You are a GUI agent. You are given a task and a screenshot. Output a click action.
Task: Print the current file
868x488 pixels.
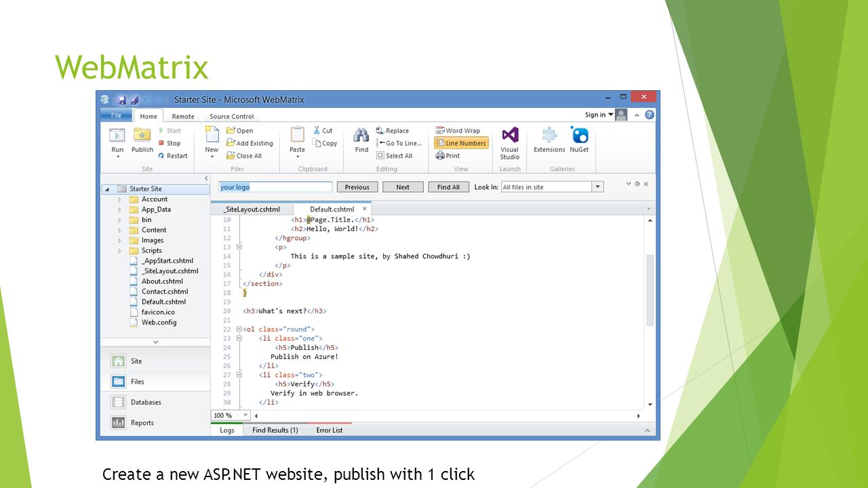448,156
